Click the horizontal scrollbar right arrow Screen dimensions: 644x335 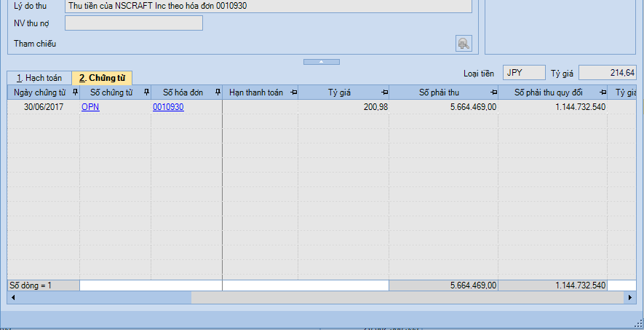pos(630,297)
